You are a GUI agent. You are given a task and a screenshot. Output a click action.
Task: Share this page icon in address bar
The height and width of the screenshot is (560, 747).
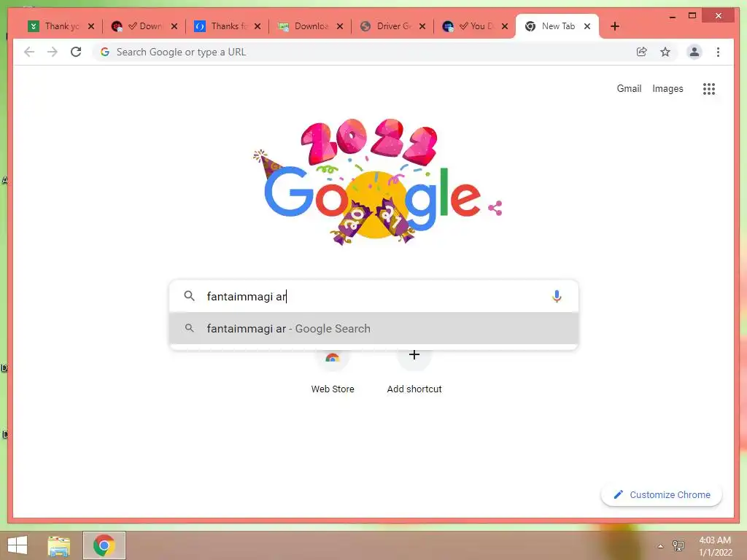pyautogui.click(x=642, y=52)
